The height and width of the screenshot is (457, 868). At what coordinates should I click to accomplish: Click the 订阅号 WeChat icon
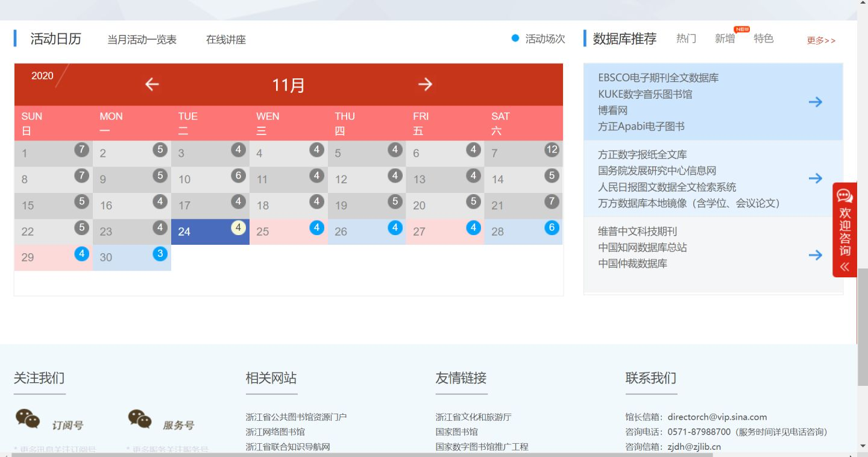click(28, 419)
